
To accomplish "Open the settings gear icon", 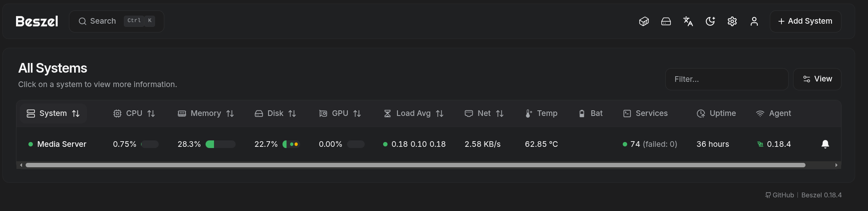I will [732, 21].
